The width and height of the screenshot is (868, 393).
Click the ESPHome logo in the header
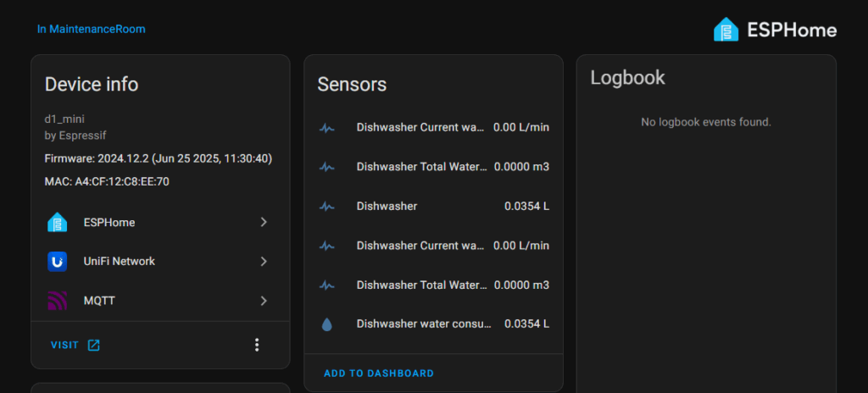tap(775, 30)
